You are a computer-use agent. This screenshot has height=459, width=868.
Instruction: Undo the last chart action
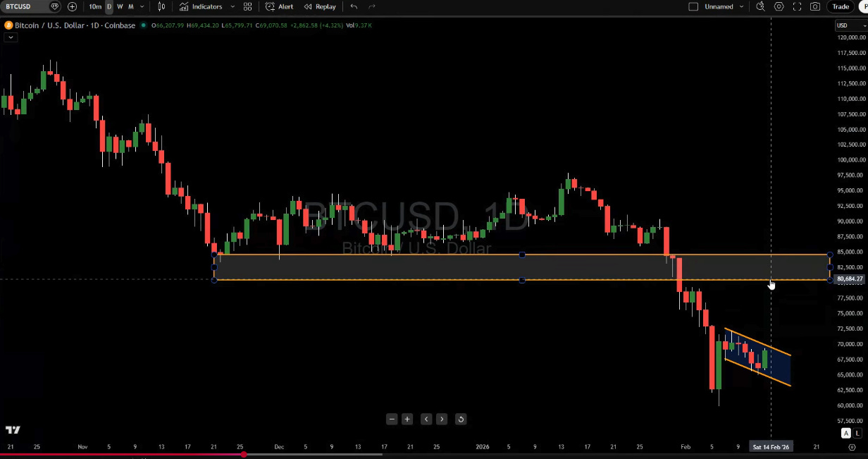354,6
